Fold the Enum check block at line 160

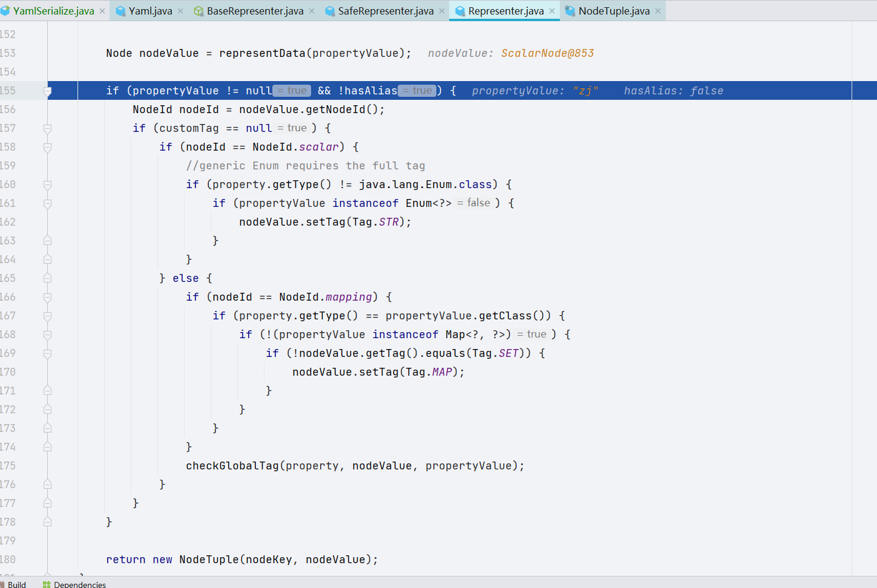pyautogui.click(x=48, y=185)
